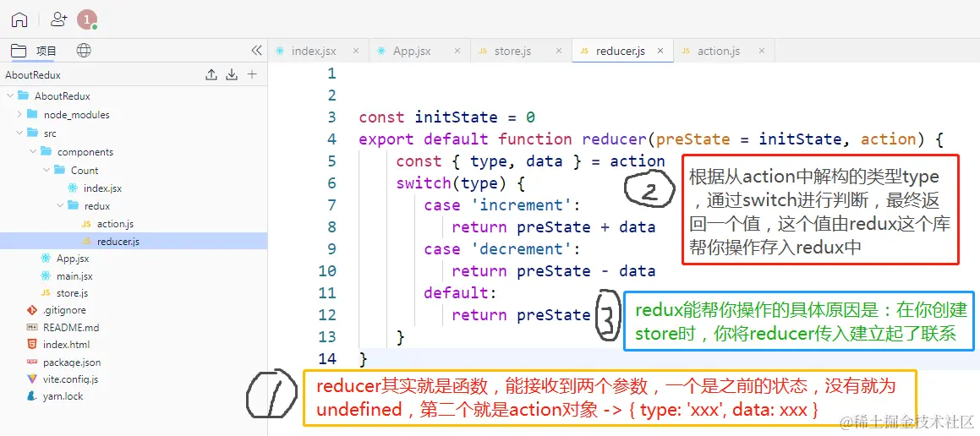Collapse the components folder

pos(32,152)
